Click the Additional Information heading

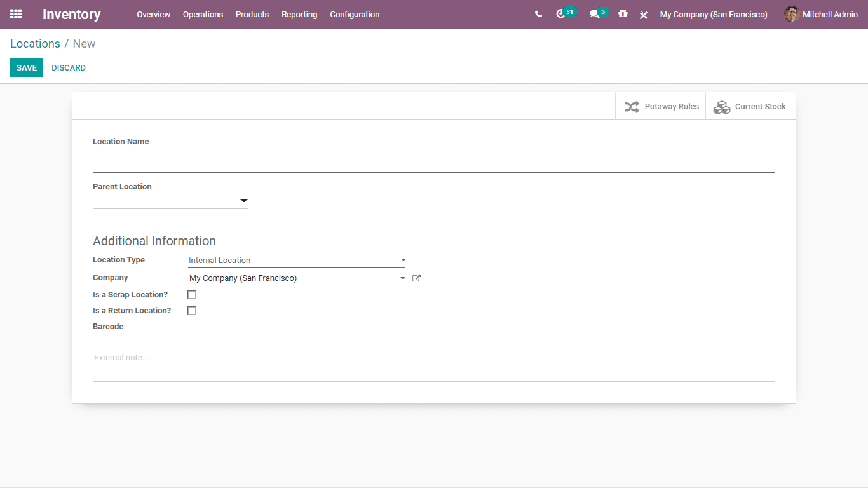[x=154, y=241]
